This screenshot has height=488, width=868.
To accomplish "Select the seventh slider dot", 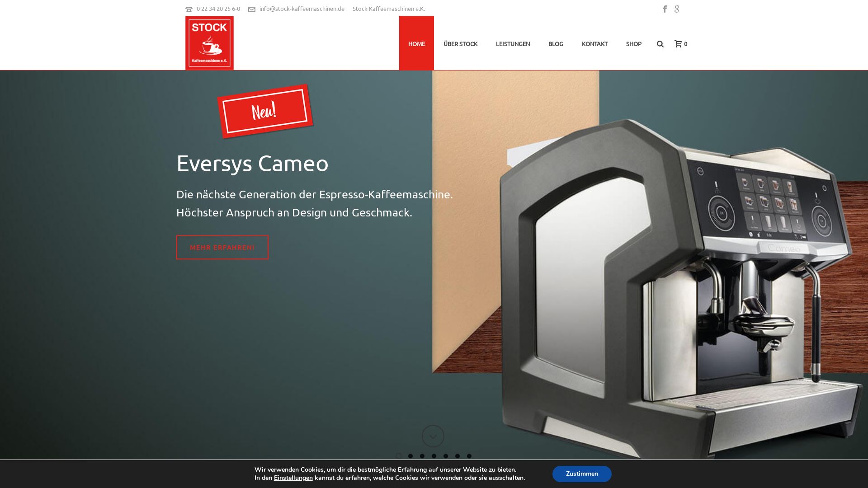I will [x=469, y=456].
